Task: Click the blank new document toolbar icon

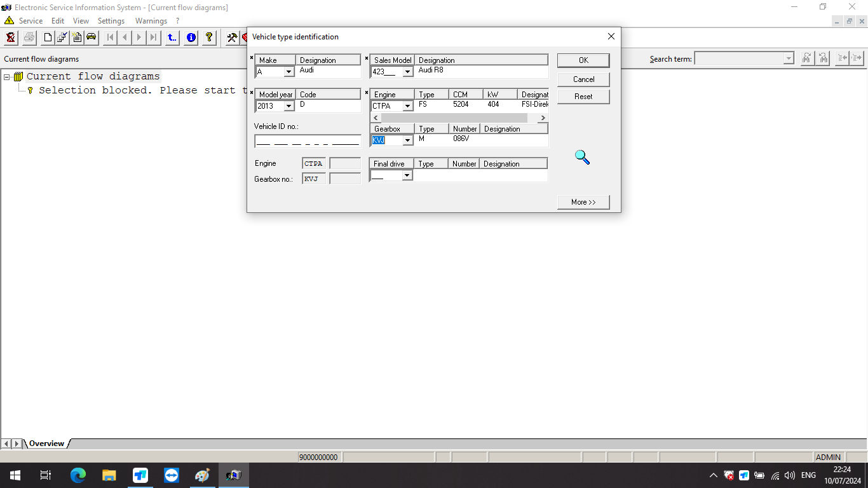Action: pos(48,37)
